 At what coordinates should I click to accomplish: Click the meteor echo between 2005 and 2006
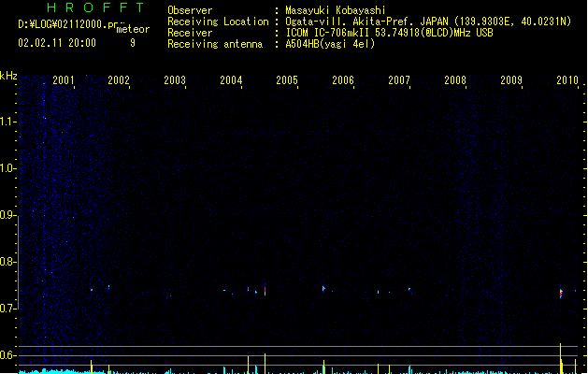coord(323,289)
